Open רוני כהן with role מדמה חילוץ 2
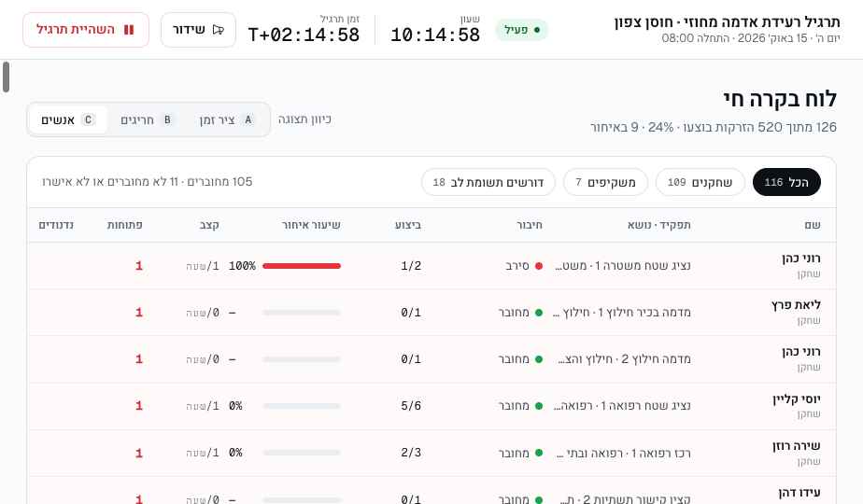This screenshot has width=863, height=504. tap(800, 352)
